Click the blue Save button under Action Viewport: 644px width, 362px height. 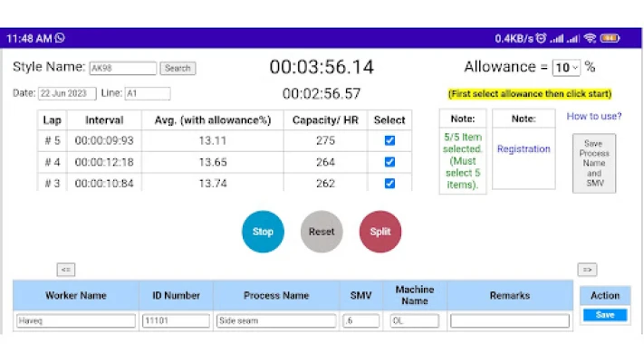pyautogui.click(x=604, y=315)
